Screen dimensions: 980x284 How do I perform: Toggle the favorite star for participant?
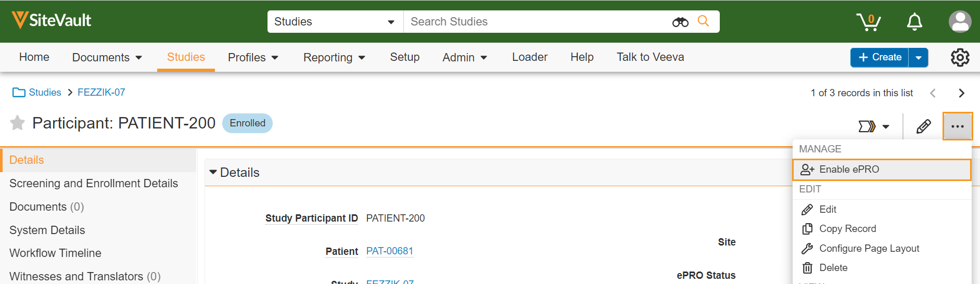coord(18,123)
